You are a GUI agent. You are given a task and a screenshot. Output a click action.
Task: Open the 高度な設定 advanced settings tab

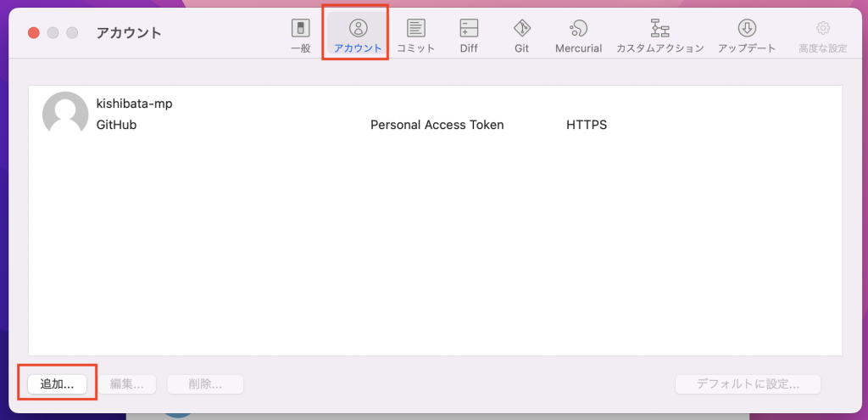click(822, 36)
